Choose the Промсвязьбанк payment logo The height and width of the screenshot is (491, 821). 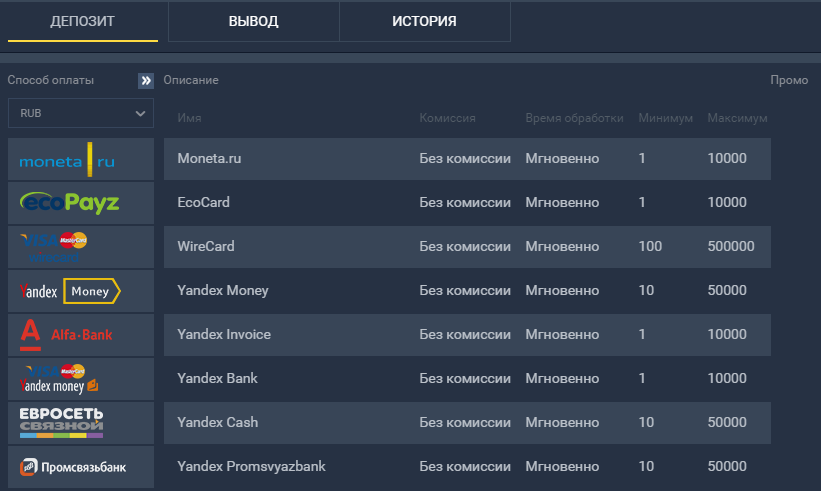pyautogui.click(x=81, y=467)
